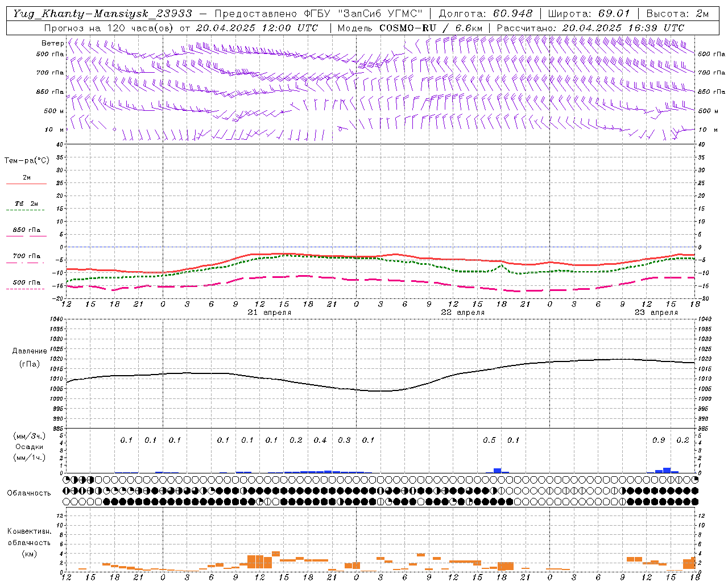This screenshot has width=728, height=582.
Task: Click the 10 м wind level label on left
Action: [55, 130]
